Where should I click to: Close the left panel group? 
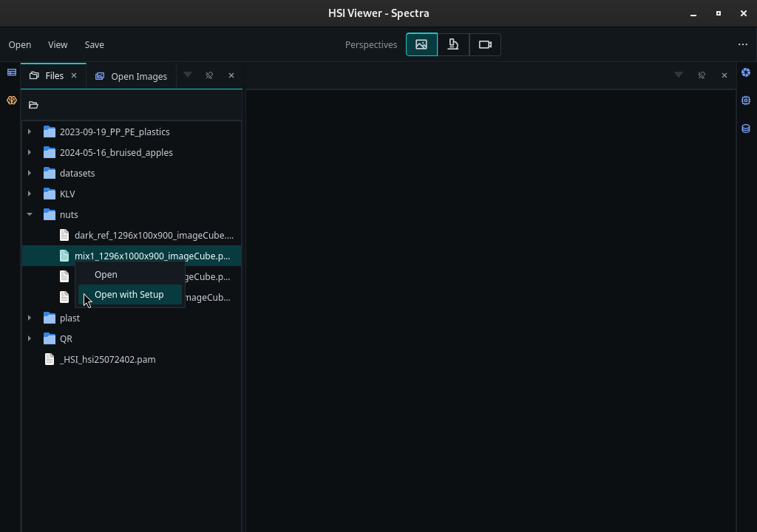[231, 75]
